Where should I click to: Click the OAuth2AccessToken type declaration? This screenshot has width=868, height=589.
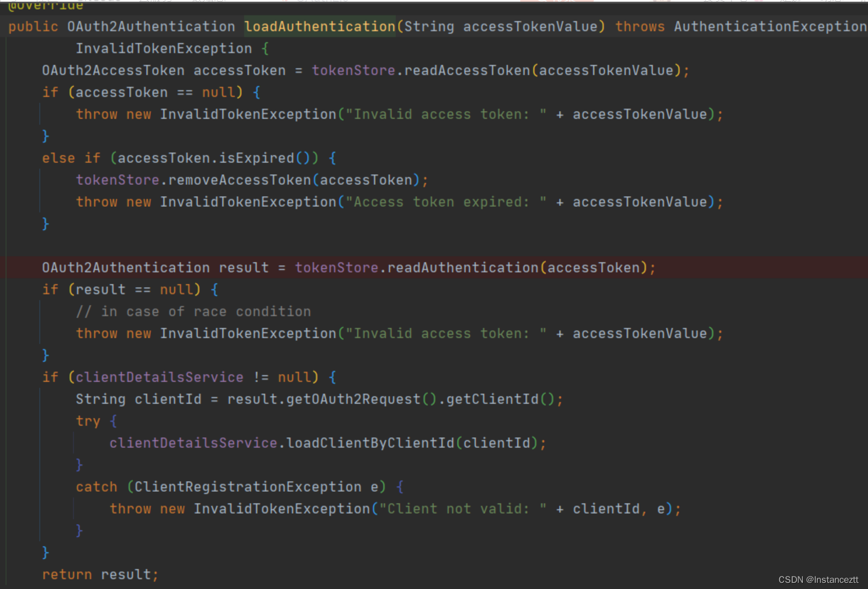[113, 70]
